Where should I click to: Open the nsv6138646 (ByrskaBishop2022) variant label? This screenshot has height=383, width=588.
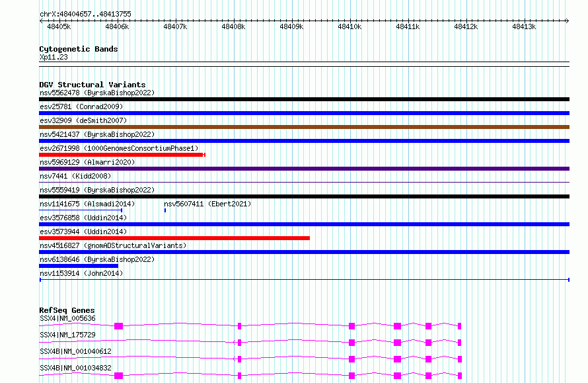pos(97,259)
